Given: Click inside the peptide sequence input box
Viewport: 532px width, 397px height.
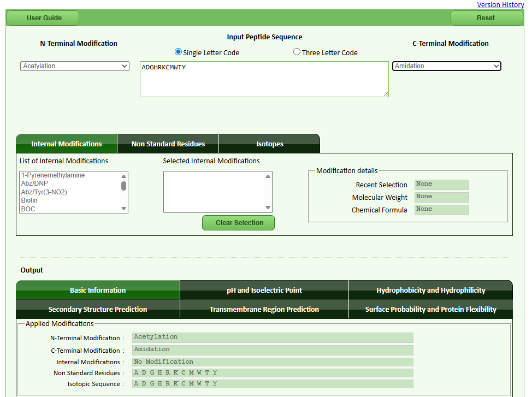Looking at the screenshot, I should click(264, 79).
